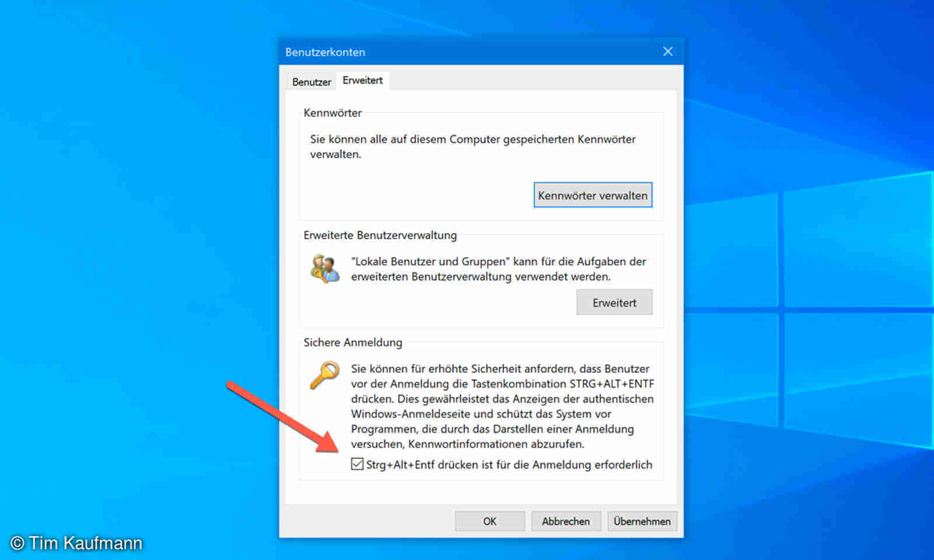Click the Erweiterte Benutzerverwaltung group label
Screen dimensions: 934x560
380,235
